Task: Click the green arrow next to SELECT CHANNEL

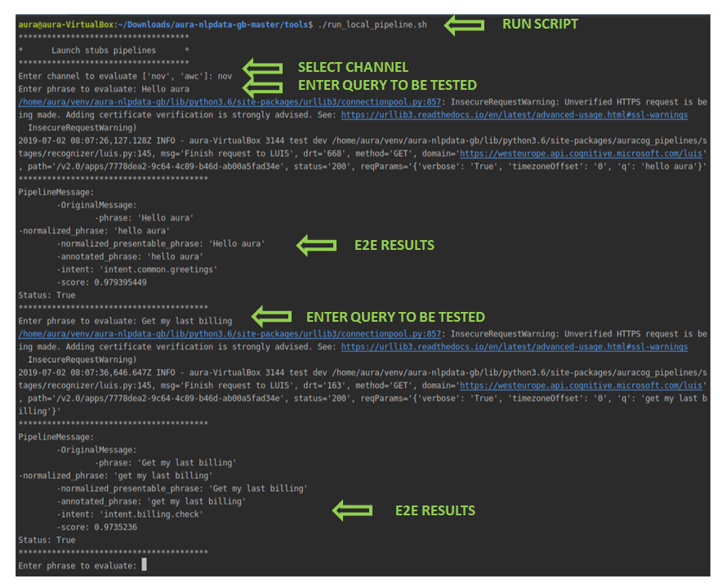Action: point(262,69)
